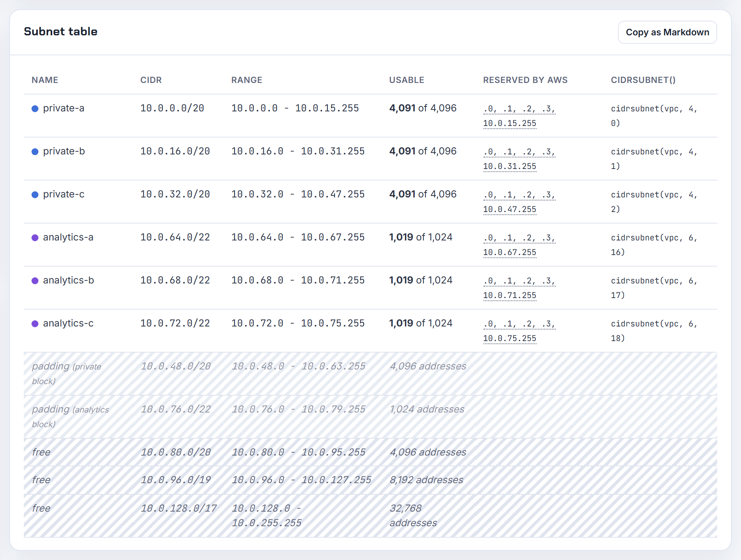Click the reserved address 10.0.47.255

pyautogui.click(x=510, y=209)
